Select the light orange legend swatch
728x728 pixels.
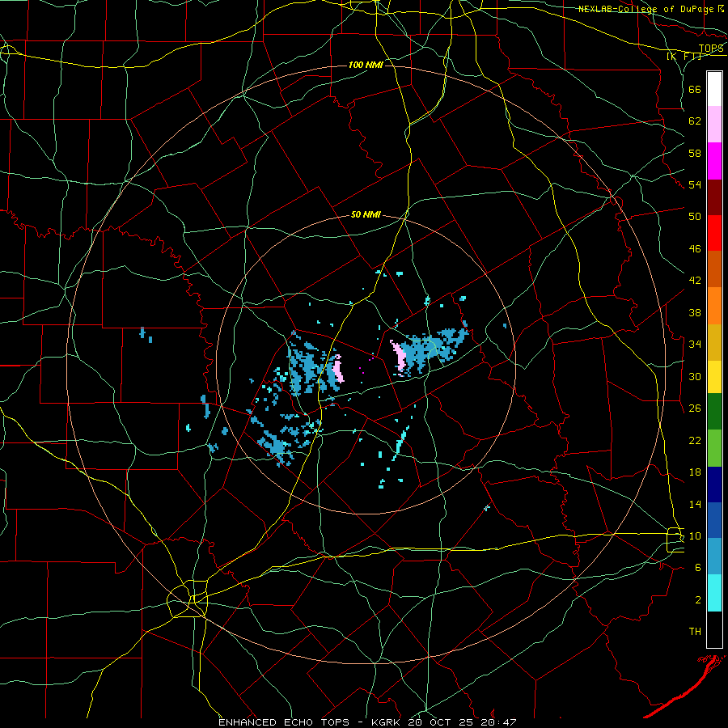714,306
